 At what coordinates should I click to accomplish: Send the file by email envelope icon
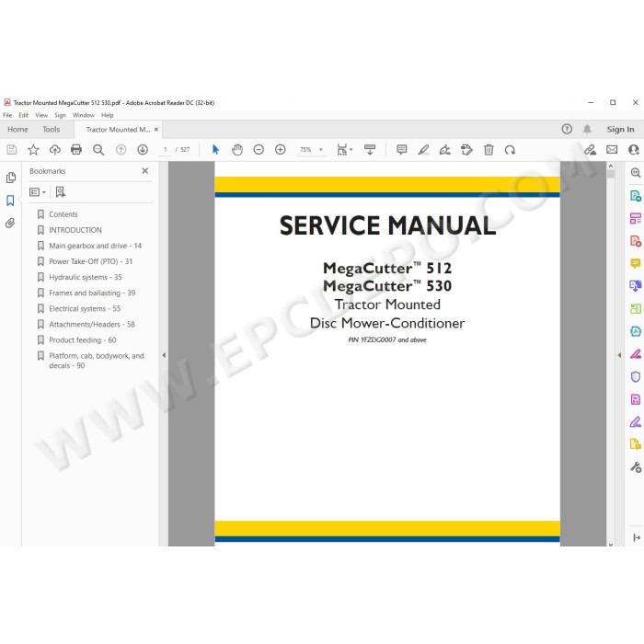(x=612, y=150)
